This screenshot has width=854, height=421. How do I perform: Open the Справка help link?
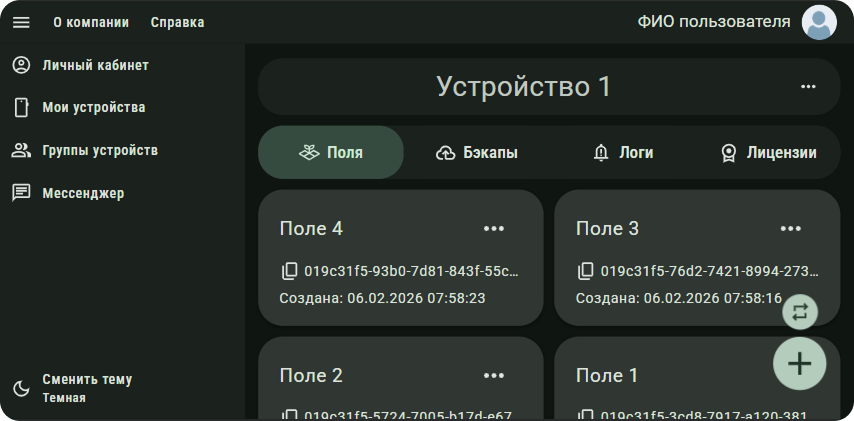point(177,22)
